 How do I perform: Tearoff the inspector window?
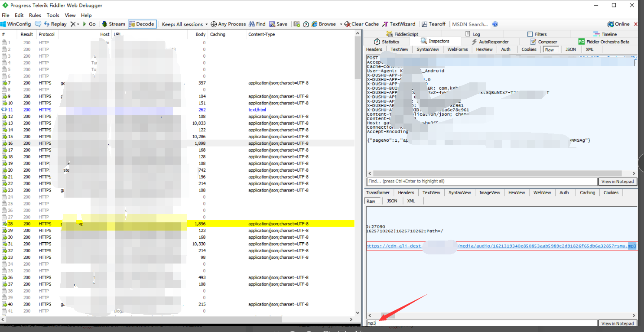(433, 24)
